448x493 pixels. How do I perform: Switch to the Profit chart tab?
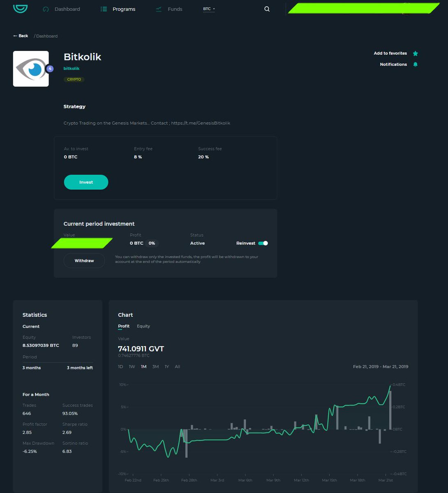tap(124, 326)
